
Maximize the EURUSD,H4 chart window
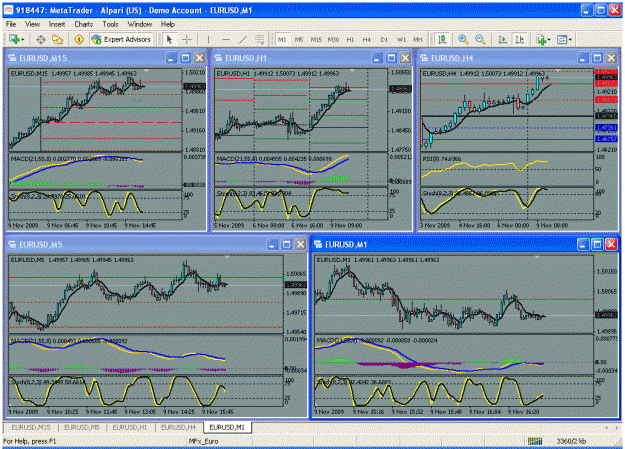click(597, 58)
